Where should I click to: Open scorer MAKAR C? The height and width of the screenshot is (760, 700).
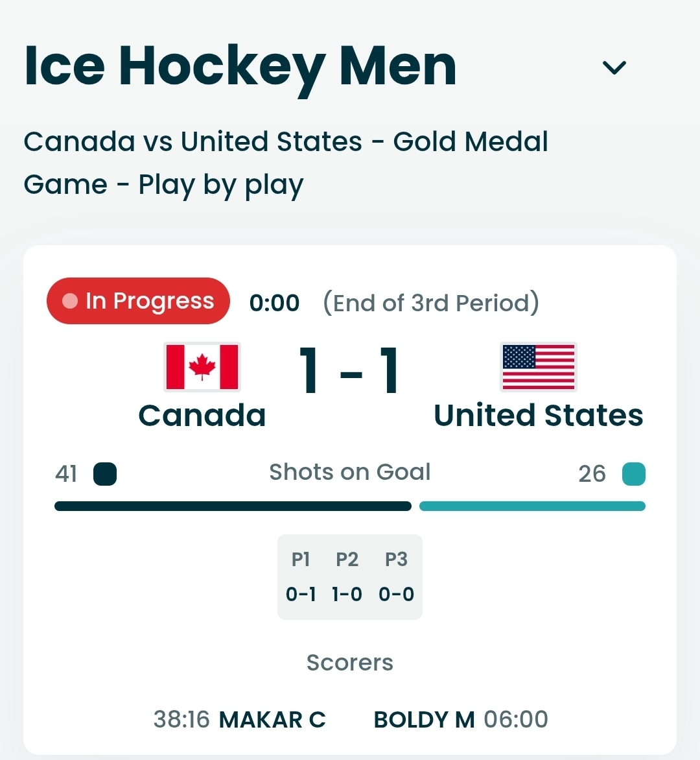pyautogui.click(x=272, y=720)
